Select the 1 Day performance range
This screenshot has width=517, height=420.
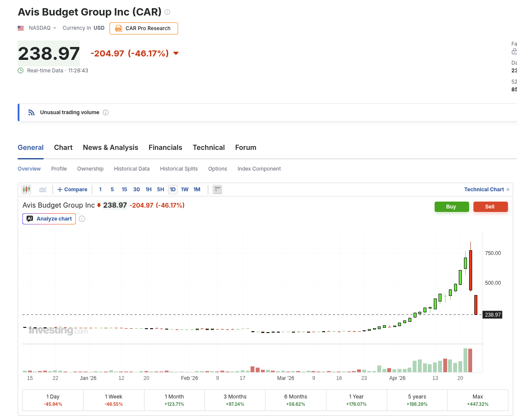(53, 400)
